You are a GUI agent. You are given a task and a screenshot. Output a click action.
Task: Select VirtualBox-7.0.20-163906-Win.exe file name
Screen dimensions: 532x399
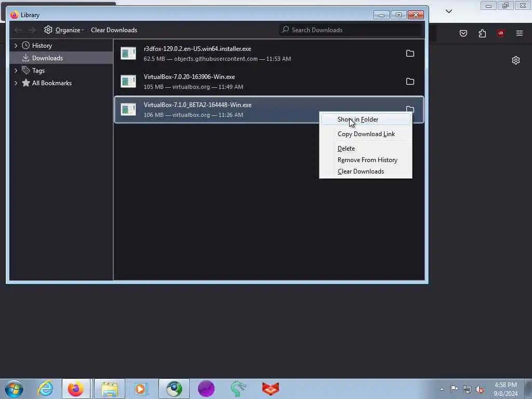click(x=189, y=77)
